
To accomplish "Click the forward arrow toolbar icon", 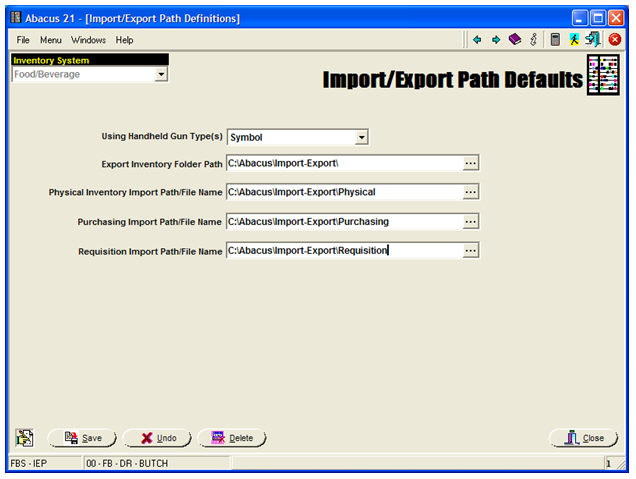I will point(495,40).
